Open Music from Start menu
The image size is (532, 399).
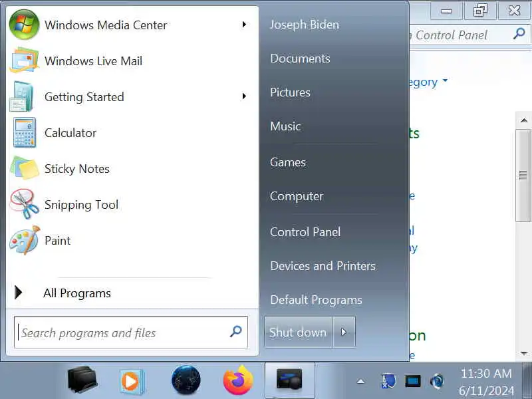point(285,126)
